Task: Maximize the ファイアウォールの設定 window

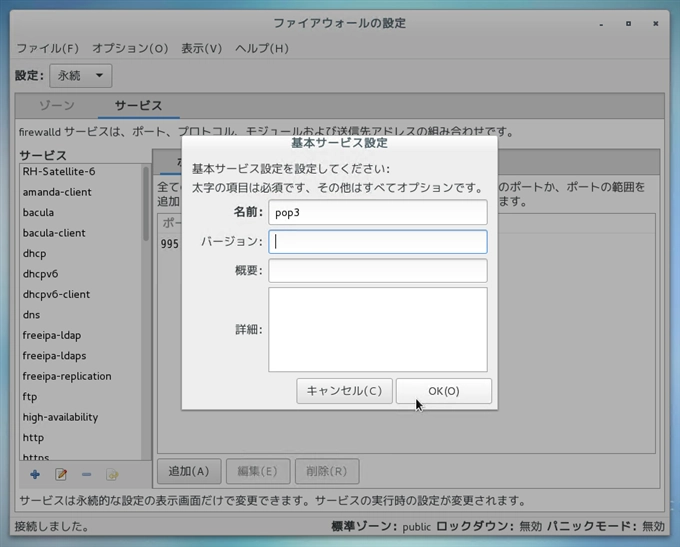Action: [x=628, y=23]
